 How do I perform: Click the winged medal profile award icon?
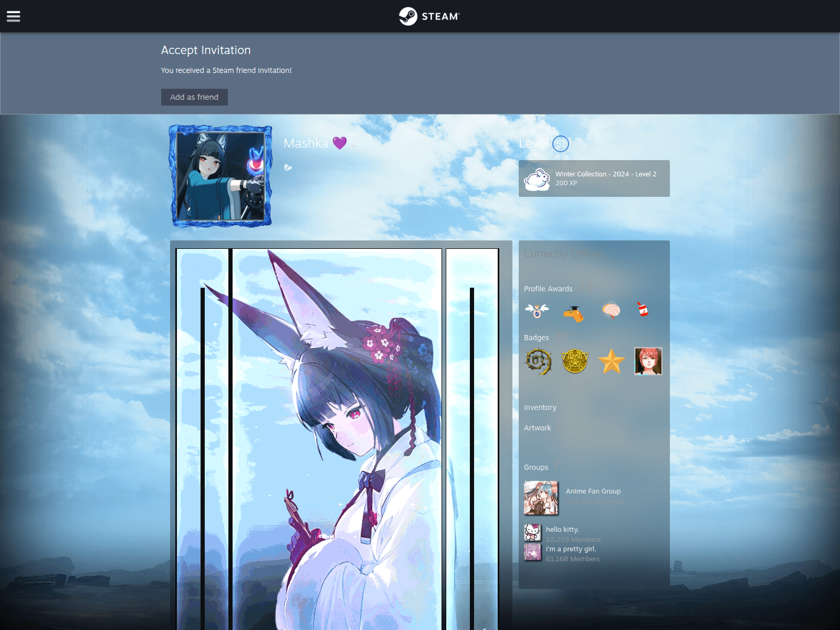537,311
